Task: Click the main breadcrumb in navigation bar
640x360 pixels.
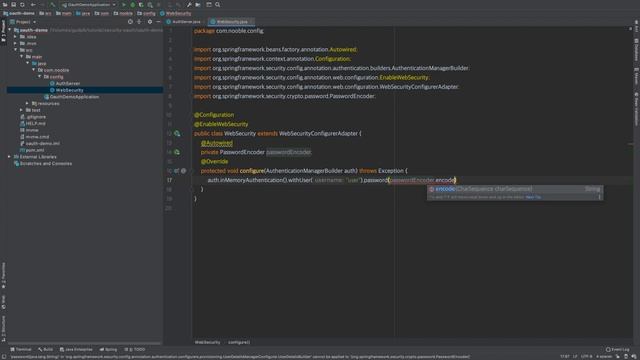Action: click(64, 13)
